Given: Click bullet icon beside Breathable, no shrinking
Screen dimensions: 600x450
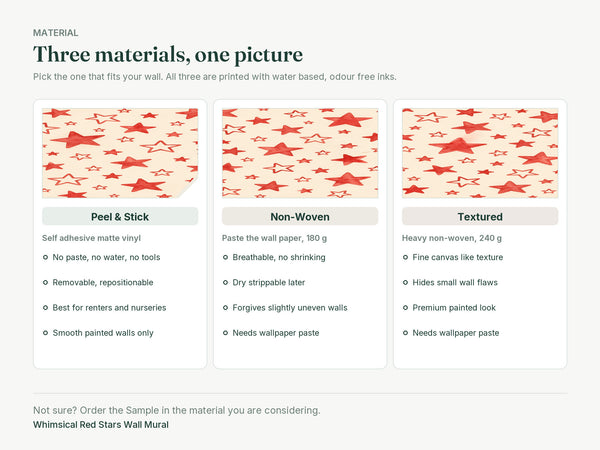Looking at the screenshot, I should (225, 258).
